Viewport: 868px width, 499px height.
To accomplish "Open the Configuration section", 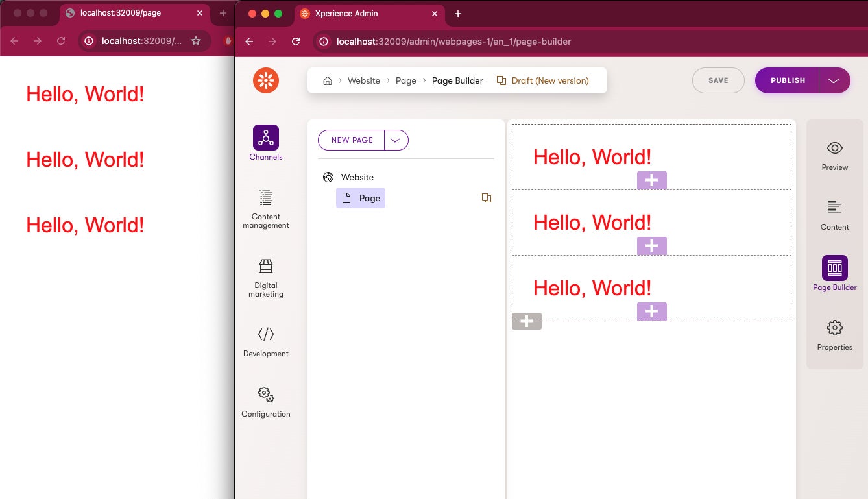I will (x=265, y=401).
